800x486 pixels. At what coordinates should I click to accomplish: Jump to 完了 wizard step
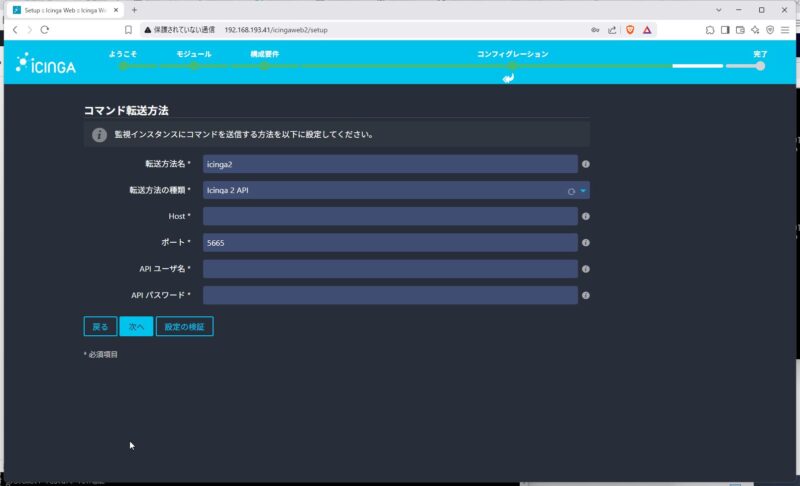(x=760, y=54)
